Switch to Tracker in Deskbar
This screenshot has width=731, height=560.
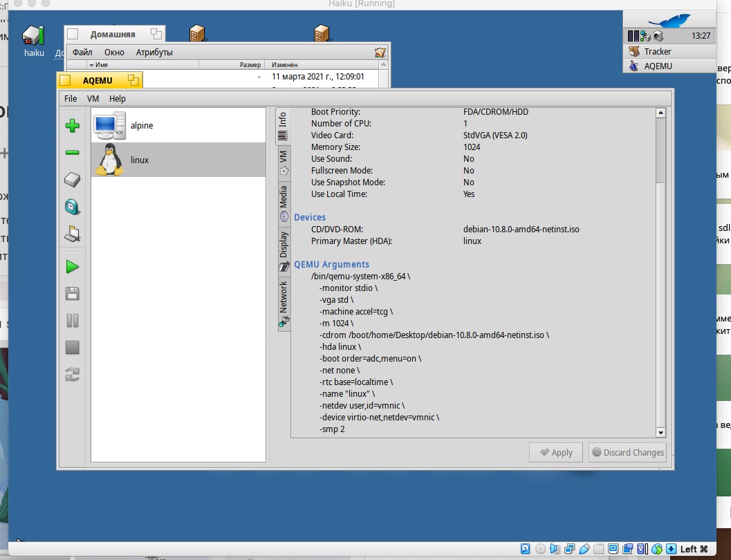669,51
